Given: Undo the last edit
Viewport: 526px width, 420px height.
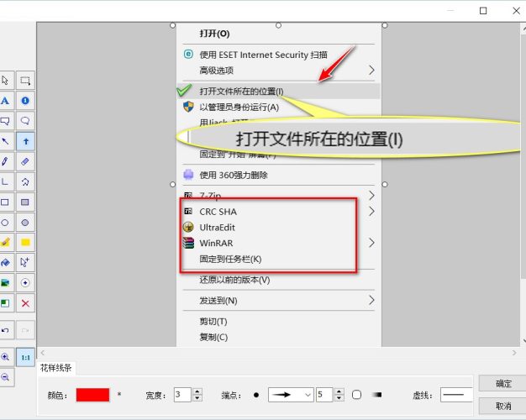Looking at the screenshot, I should tap(6, 330).
